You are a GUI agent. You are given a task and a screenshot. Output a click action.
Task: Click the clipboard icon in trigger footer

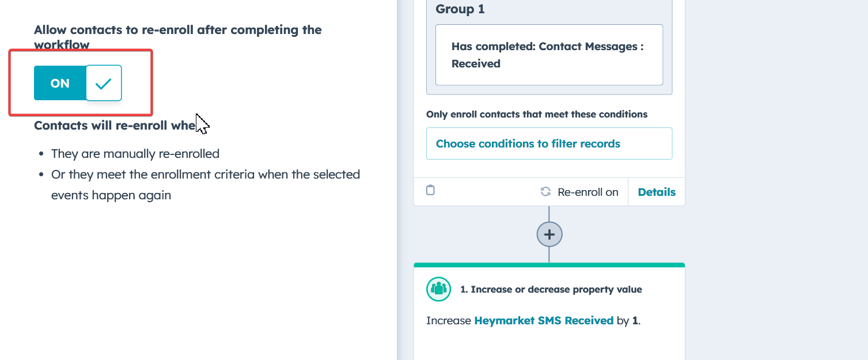point(430,191)
